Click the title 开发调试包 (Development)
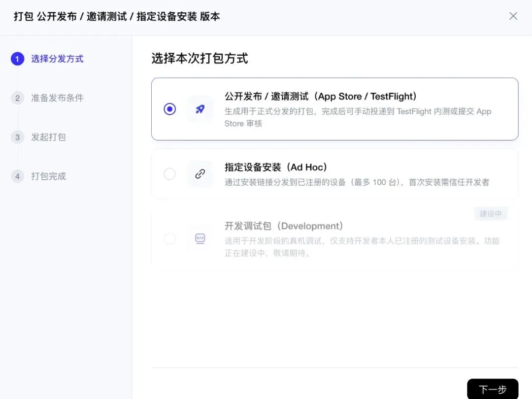 (284, 226)
